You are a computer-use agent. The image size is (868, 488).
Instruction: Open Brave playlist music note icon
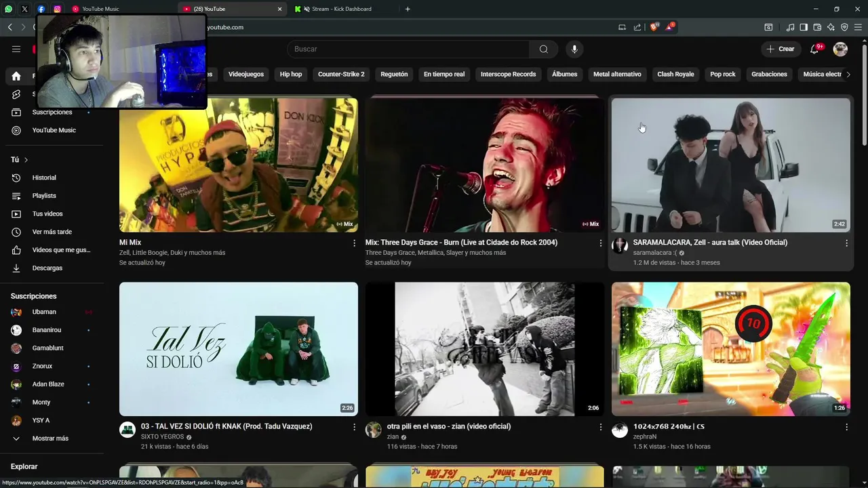tap(790, 27)
